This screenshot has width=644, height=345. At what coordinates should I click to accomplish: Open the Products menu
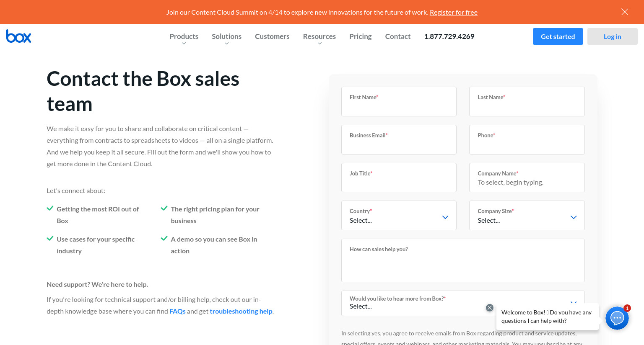(184, 36)
